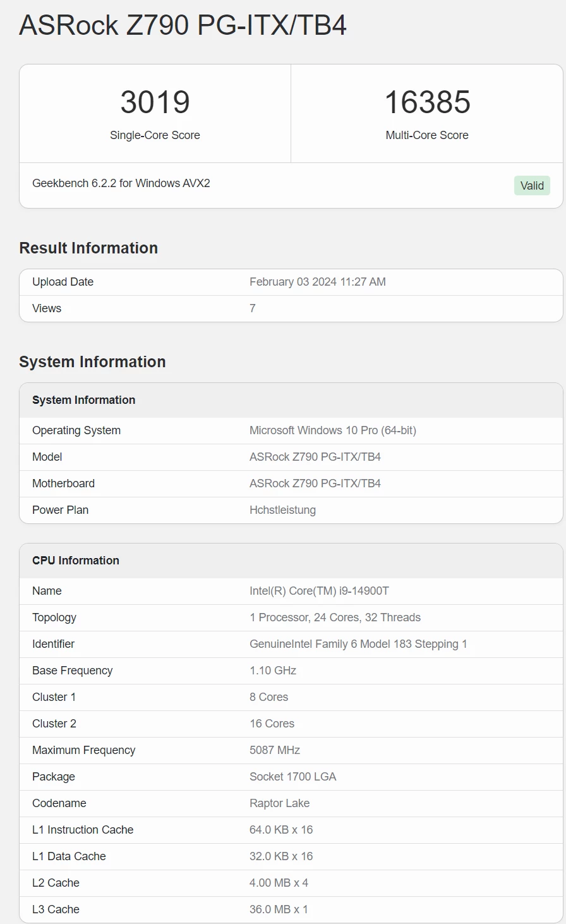Screen dimensions: 566x924
Task: Click the 8 Cores value
Action: click(x=268, y=697)
